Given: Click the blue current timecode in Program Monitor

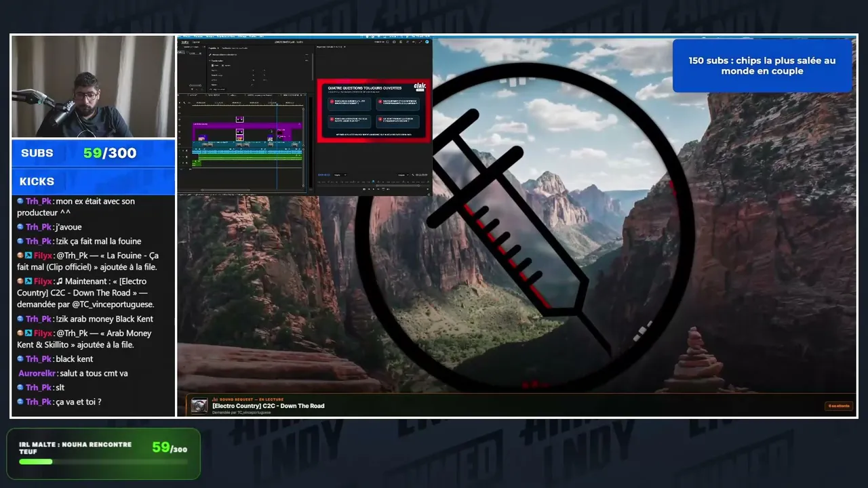Looking at the screenshot, I should [324, 175].
